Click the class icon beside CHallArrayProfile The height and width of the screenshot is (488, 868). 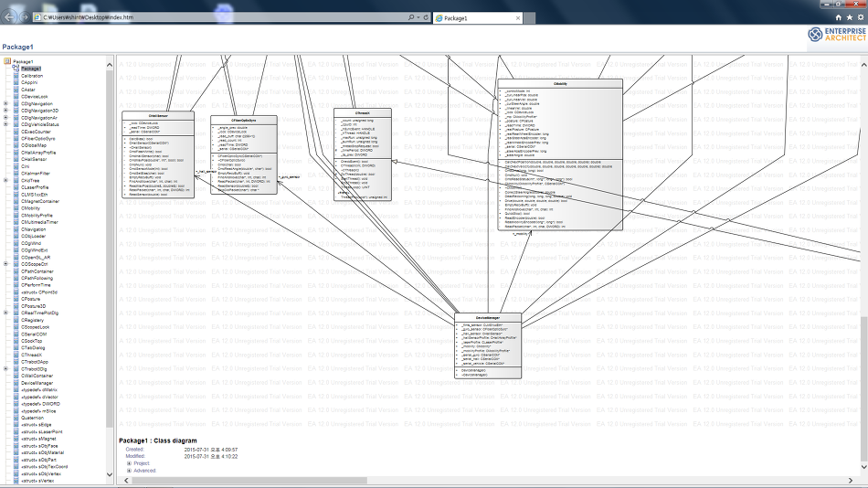[16, 153]
